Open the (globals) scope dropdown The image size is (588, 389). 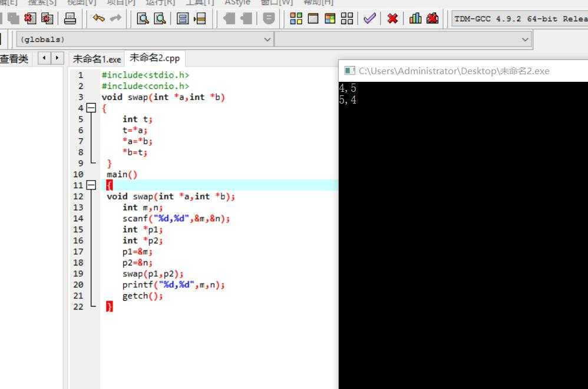(x=144, y=39)
